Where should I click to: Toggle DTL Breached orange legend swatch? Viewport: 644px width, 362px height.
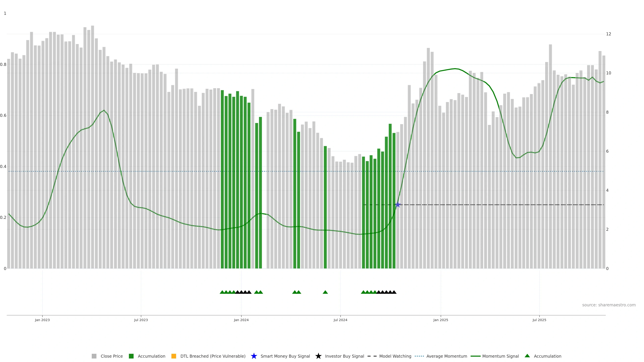tap(174, 356)
